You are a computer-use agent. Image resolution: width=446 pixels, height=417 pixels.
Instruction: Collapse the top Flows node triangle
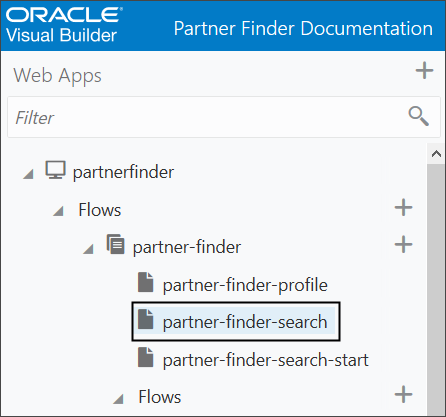tap(59, 211)
